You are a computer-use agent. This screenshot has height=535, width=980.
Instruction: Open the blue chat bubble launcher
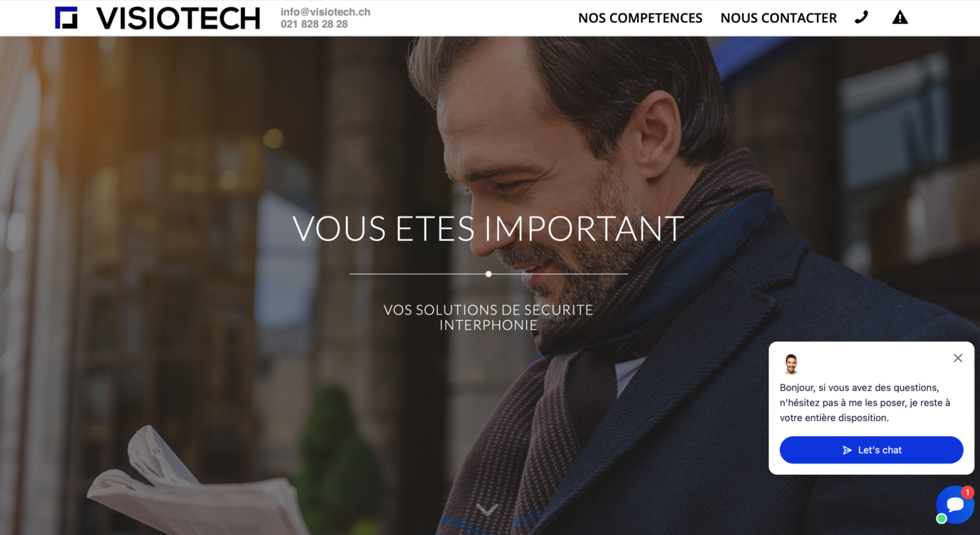click(955, 504)
